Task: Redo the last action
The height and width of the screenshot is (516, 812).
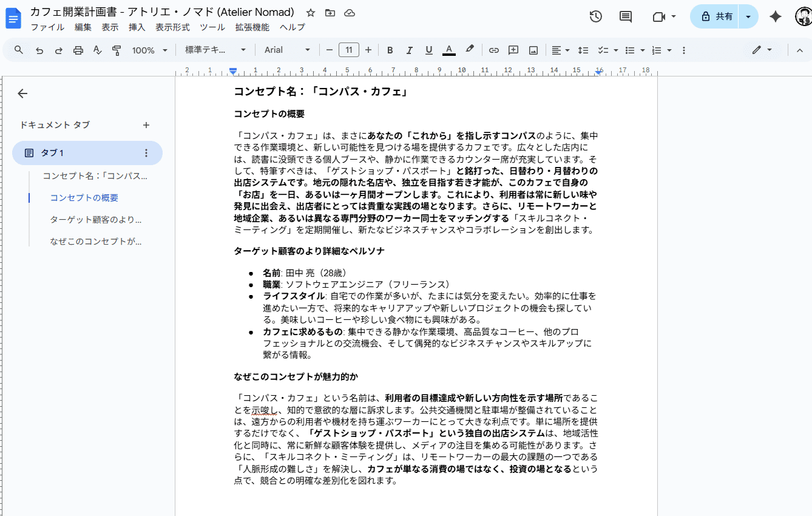Action: (x=59, y=50)
